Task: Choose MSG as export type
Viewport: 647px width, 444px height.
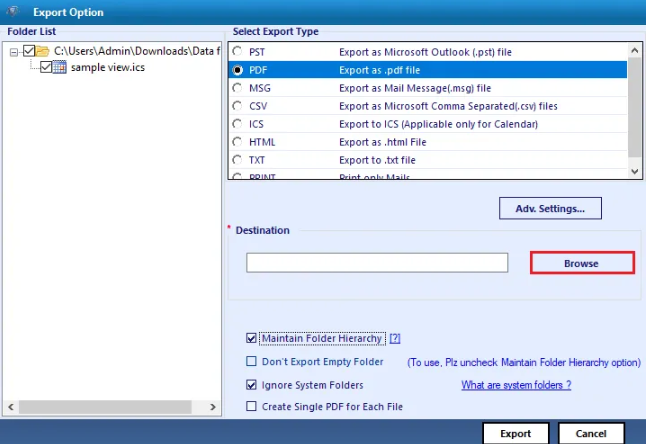Action: point(237,88)
